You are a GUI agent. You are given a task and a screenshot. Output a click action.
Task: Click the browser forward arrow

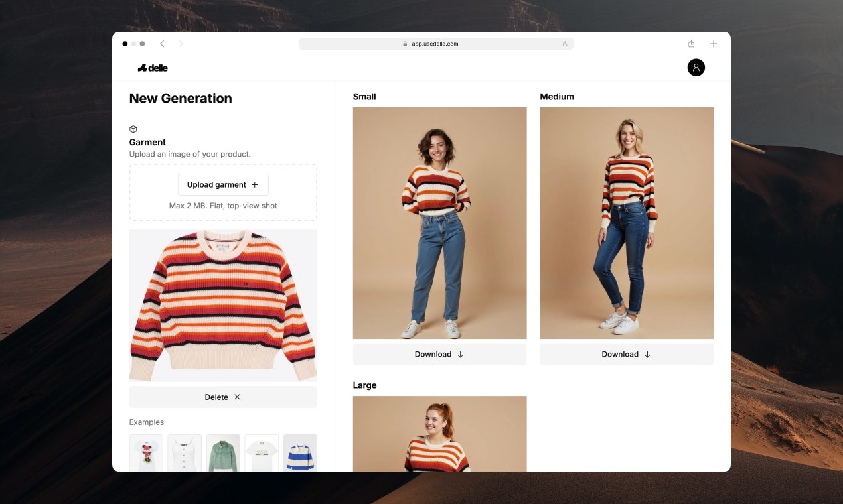pos(181,44)
